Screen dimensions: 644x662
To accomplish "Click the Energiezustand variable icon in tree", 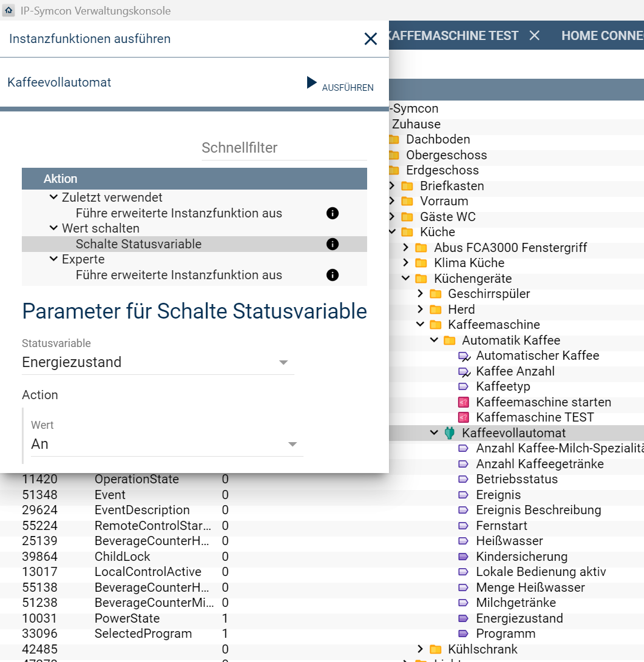I will pos(463,618).
